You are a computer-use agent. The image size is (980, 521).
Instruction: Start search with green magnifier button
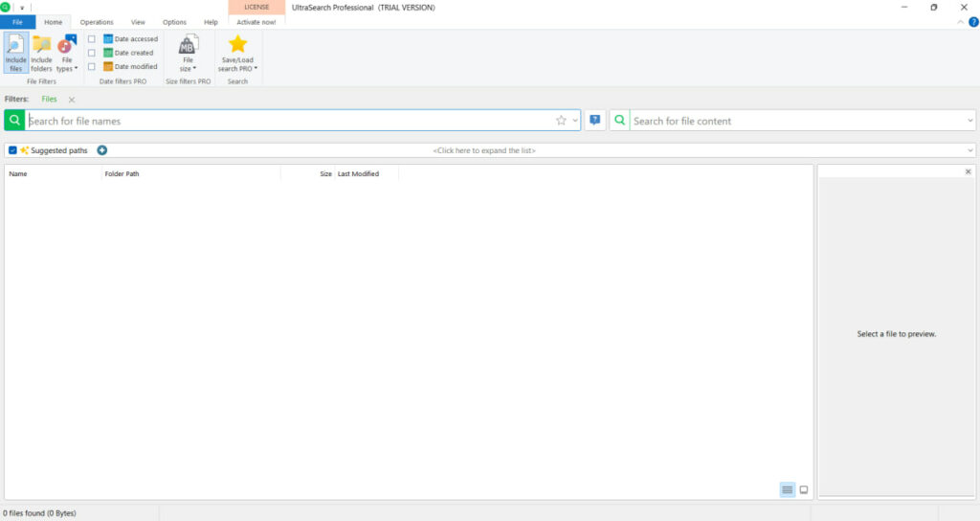tap(14, 120)
